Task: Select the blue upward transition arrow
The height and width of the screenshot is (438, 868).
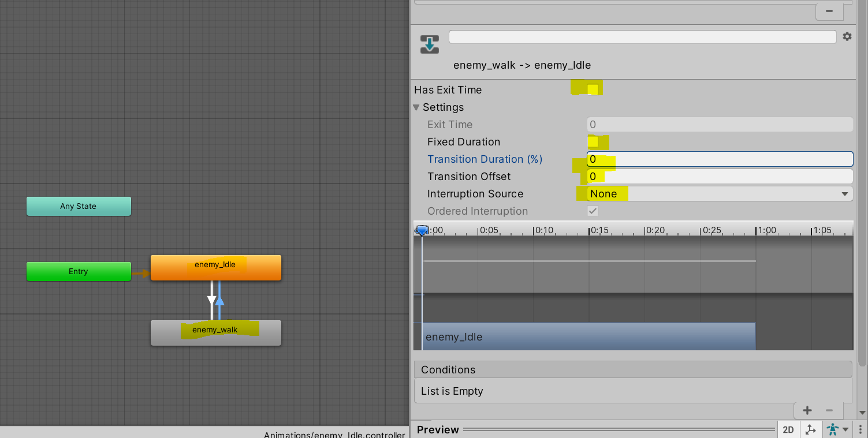Action: (220, 301)
